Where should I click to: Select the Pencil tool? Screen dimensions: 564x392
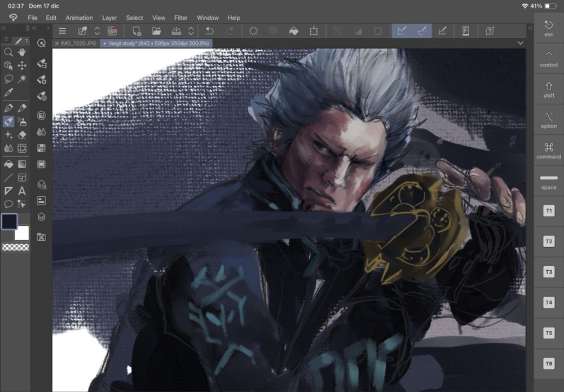tap(22, 108)
